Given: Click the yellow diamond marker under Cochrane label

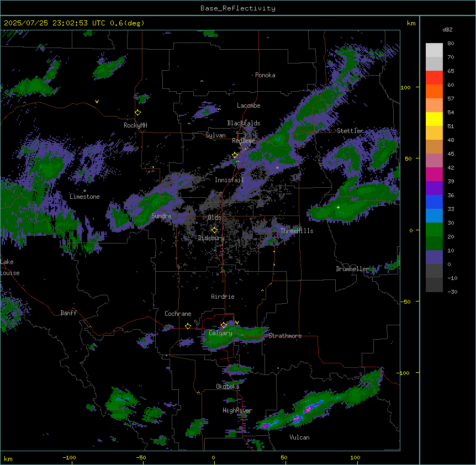Looking at the screenshot, I should pyautogui.click(x=188, y=326).
